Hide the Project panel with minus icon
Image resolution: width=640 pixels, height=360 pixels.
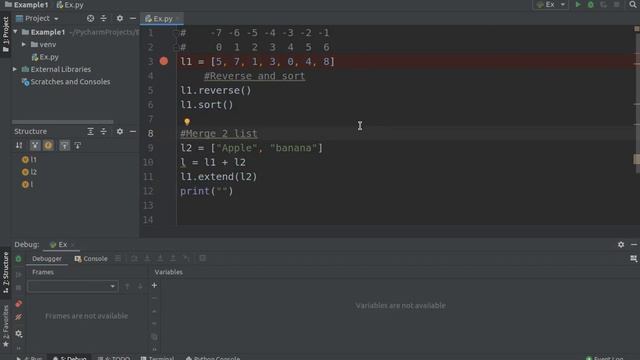pyautogui.click(x=133, y=18)
